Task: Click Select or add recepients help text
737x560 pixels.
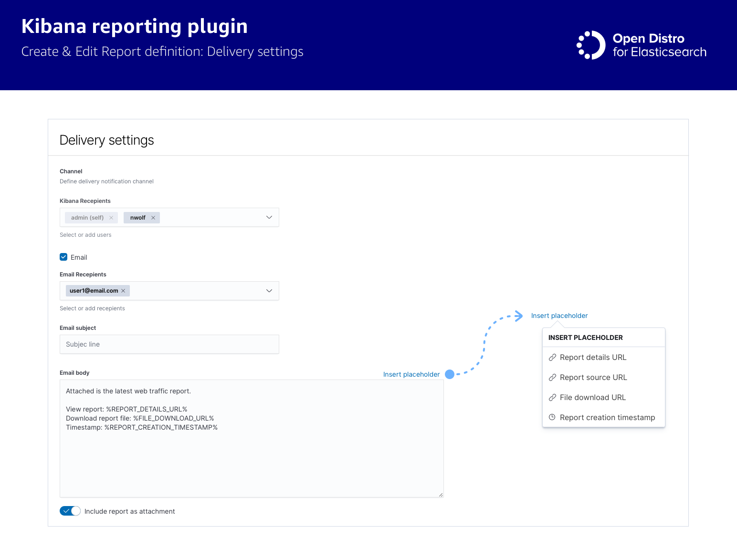Action: click(92, 308)
